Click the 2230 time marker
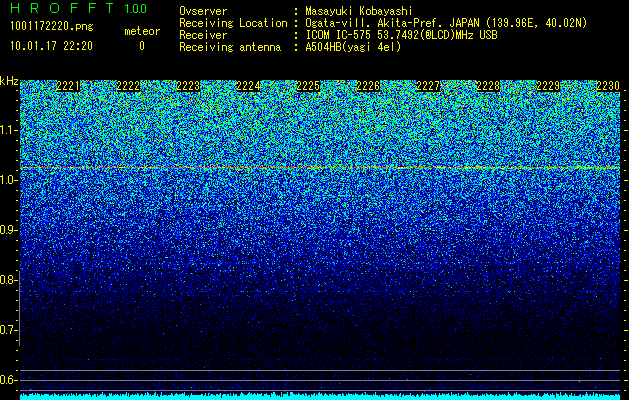 pyautogui.click(x=608, y=86)
